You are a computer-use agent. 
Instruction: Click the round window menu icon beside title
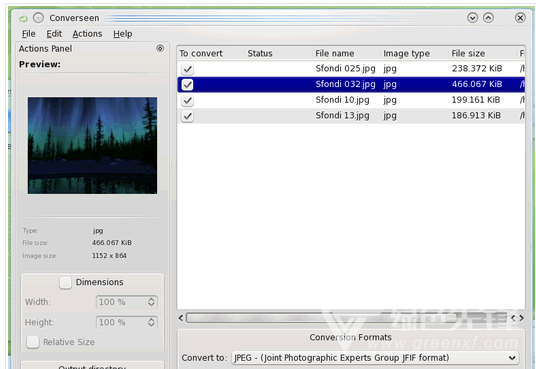click(38, 18)
